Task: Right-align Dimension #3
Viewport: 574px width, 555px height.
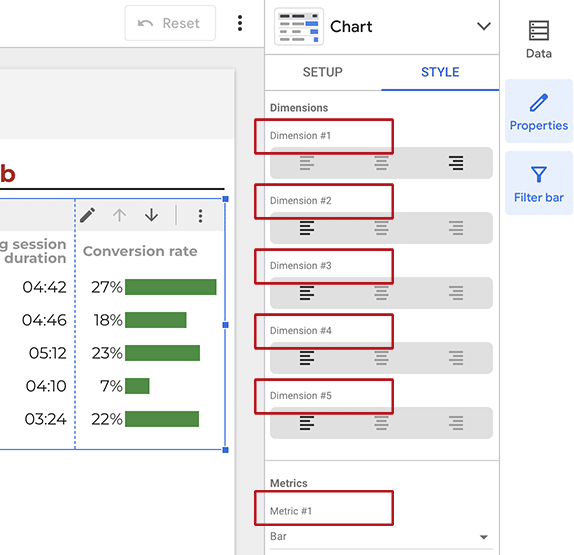Action: click(x=456, y=293)
